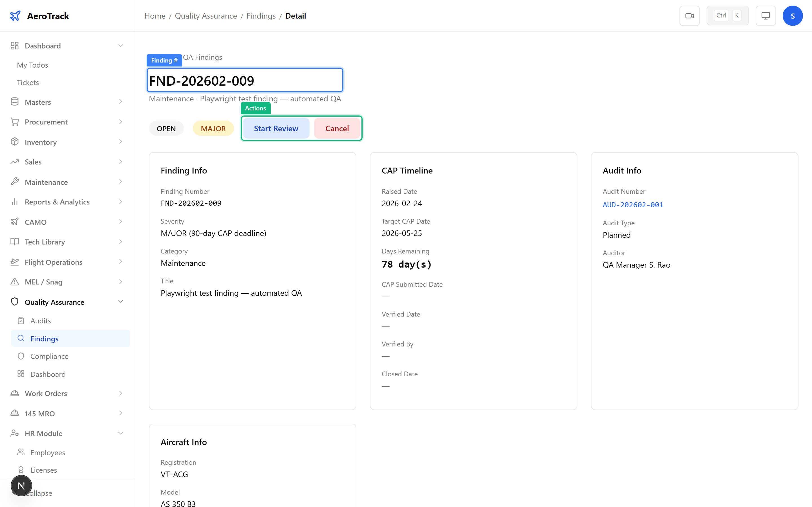Click the video camera icon in top bar

click(x=690, y=15)
